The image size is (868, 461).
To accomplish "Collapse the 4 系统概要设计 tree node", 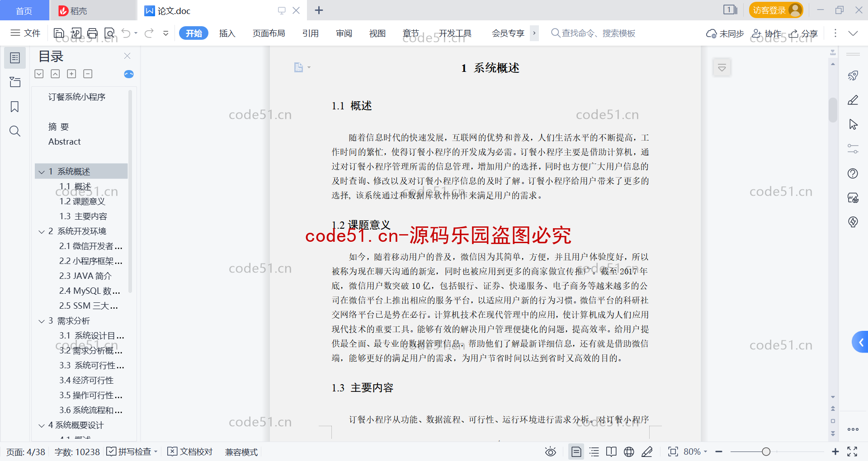I will point(42,425).
